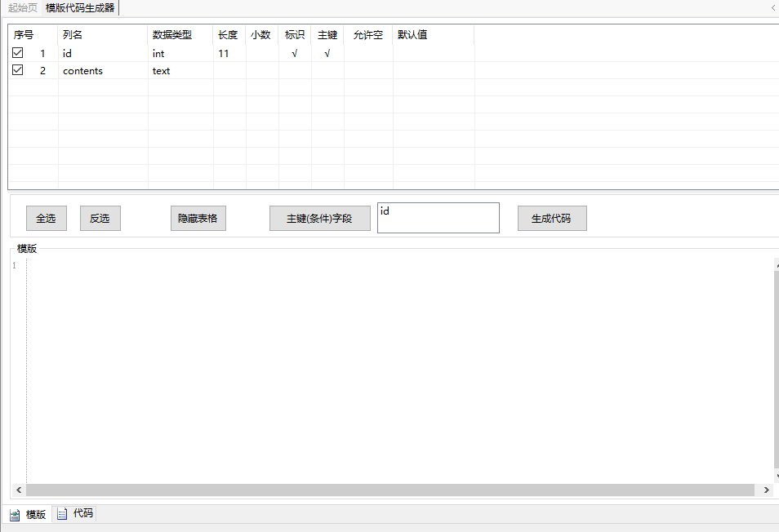Click the 列名 column header
Screen dimensions: 779x532
[x=103, y=35]
